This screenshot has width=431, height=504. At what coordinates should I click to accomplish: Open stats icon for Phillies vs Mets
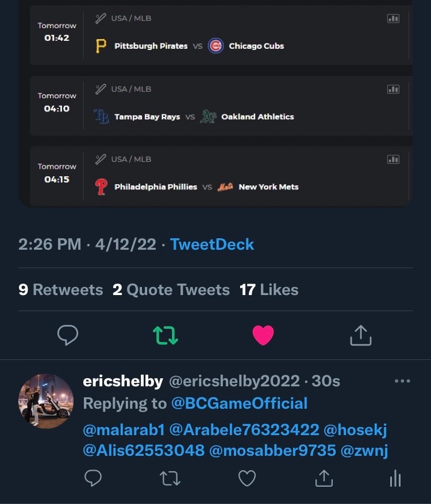pyautogui.click(x=393, y=160)
